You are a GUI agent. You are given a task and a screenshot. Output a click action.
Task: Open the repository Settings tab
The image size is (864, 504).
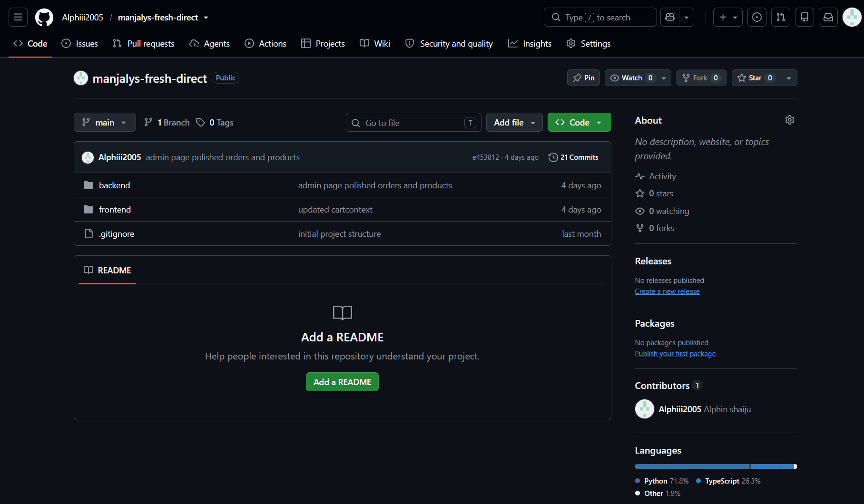click(x=589, y=44)
